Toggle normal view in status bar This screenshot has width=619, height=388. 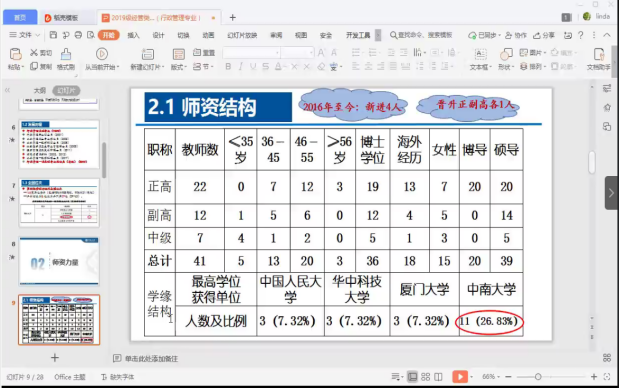[x=412, y=377]
